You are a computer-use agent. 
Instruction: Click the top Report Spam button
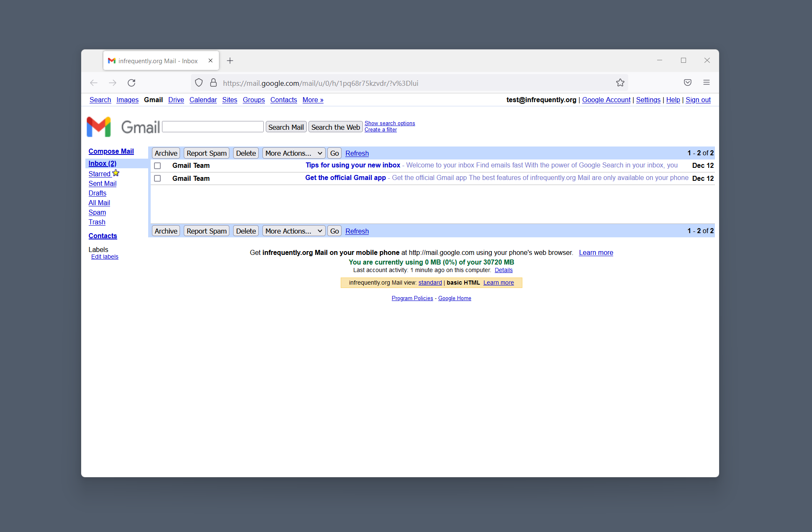(206, 153)
